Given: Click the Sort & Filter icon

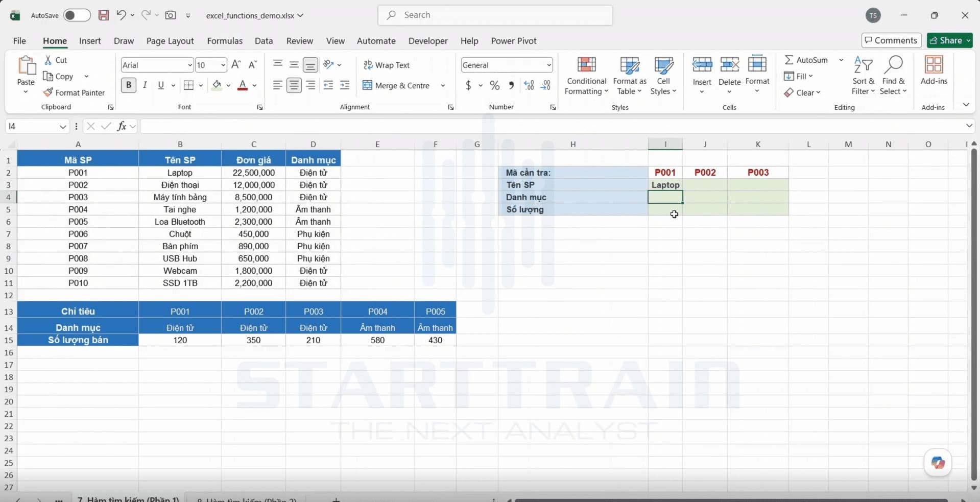Looking at the screenshot, I should [x=863, y=65].
